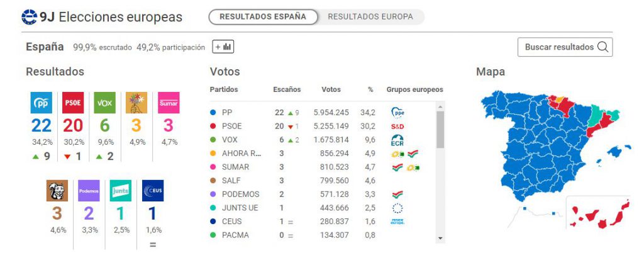Click the blue PP color dot
Viewport: 644px width, 265px height.
pos(214,113)
